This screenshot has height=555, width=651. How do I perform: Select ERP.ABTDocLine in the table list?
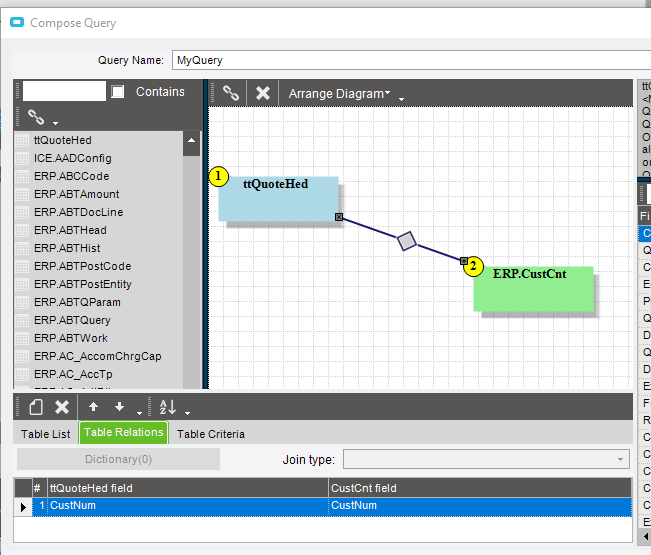[x=78, y=212]
